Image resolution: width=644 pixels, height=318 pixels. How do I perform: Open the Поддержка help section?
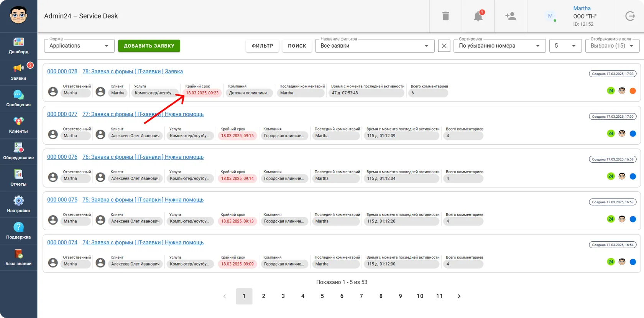[18, 231]
